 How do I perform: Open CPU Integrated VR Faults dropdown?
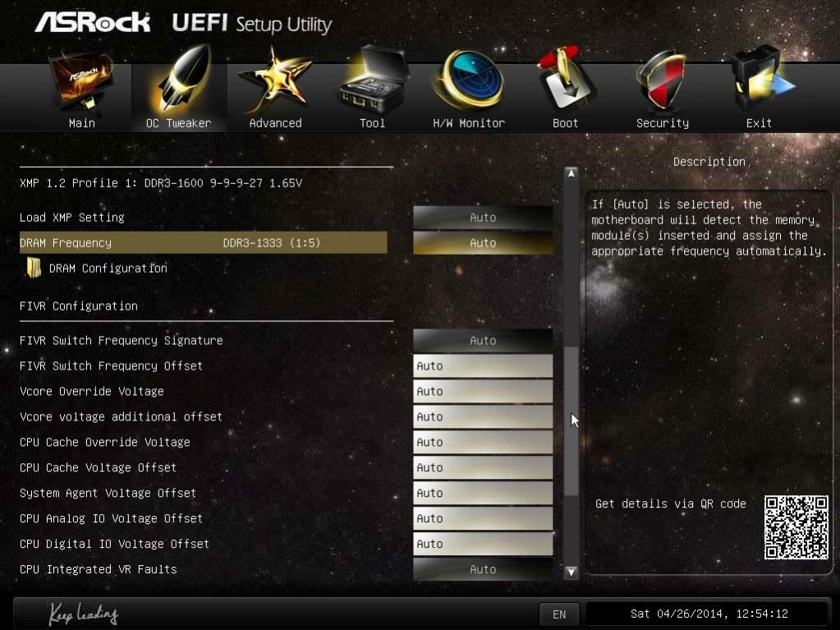(483, 569)
